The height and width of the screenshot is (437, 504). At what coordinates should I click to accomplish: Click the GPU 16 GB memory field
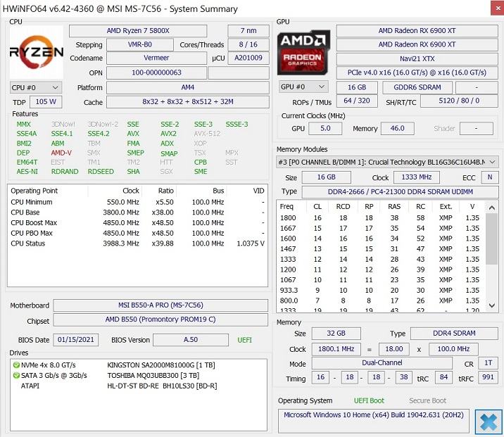357,87
